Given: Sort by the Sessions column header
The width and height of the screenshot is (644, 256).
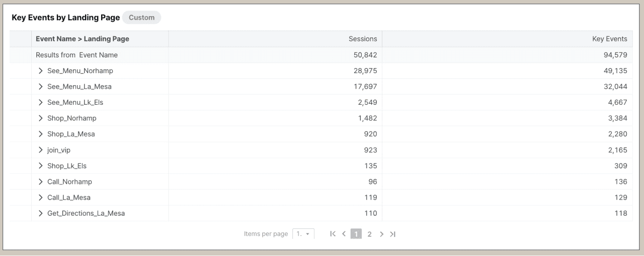Looking at the screenshot, I should [362, 39].
